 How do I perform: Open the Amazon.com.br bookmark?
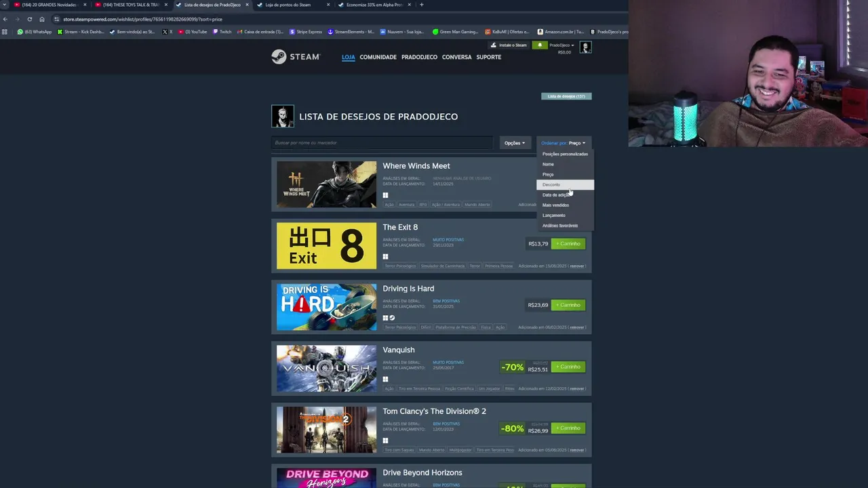pos(561,32)
